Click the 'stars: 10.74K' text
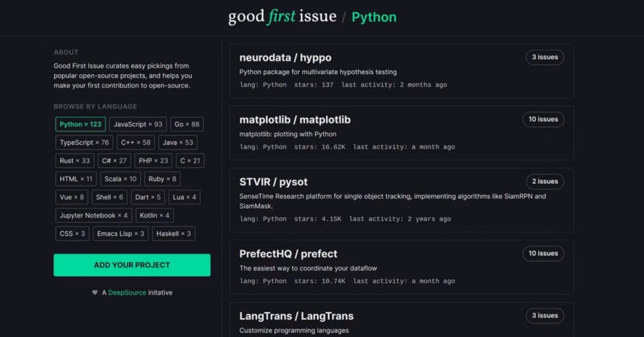 point(319,281)
